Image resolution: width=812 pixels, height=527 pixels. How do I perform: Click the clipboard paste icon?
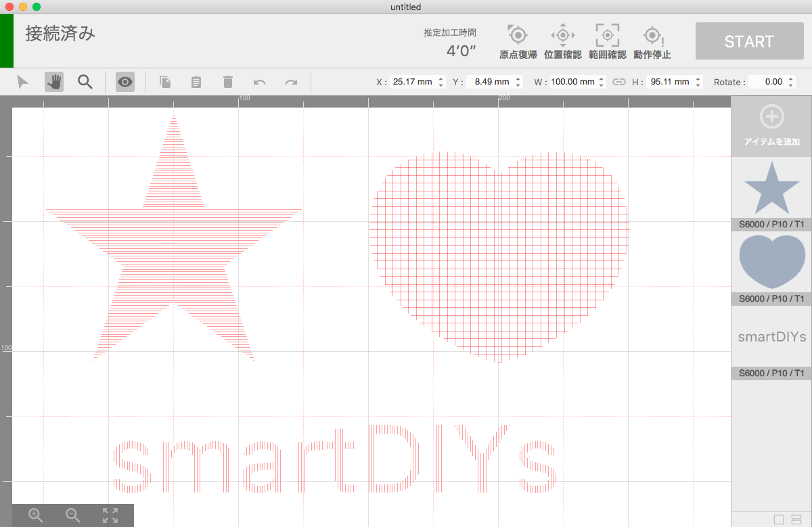tap(196, 82)
